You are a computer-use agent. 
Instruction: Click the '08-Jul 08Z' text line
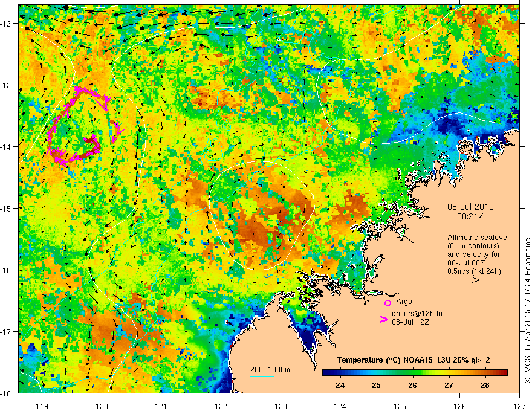tap(465, 262)
